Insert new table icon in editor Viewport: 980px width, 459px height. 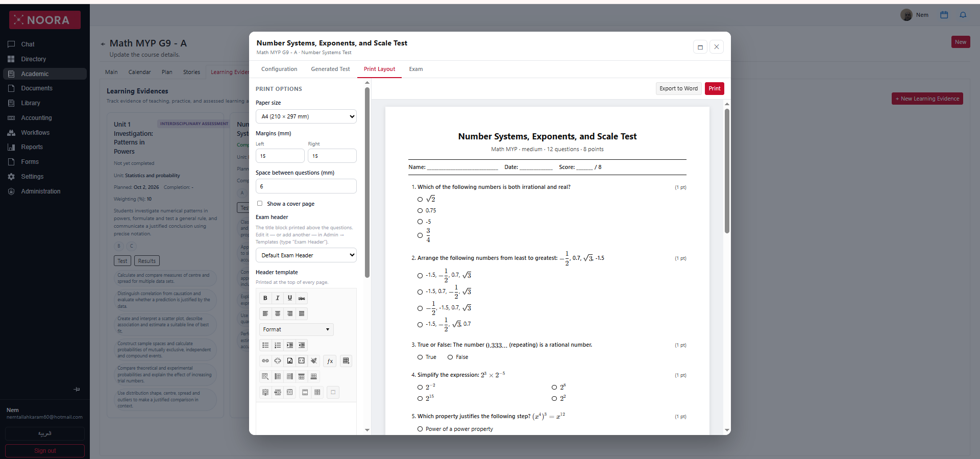click(346, 361)
